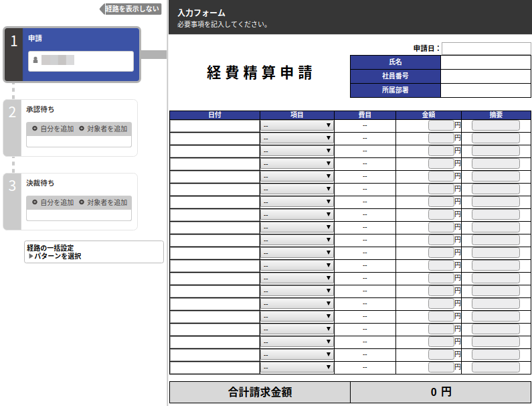The width and height of the screenshot is (532, 406).
Task: Click the 摘要 field in third row
Action: click(x=496, y=151)
